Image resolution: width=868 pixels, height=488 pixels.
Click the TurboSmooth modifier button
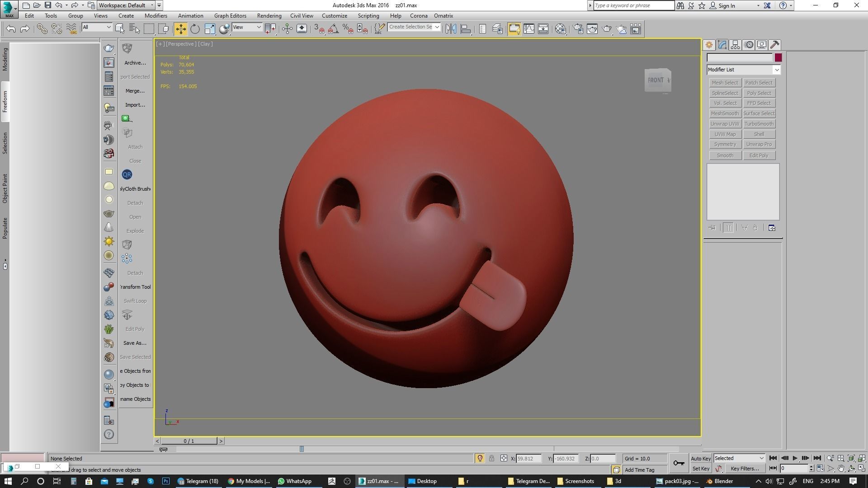point(759,124)
